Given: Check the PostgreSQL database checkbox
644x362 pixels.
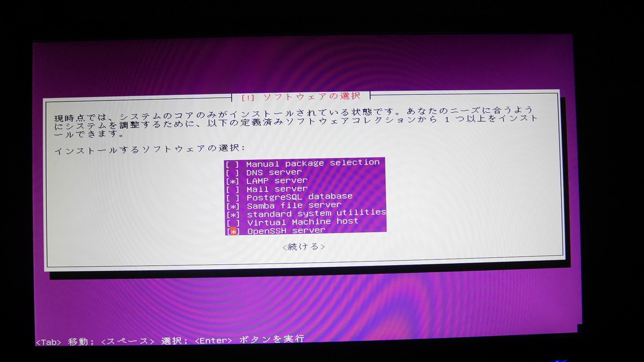Looking at the screenshot, I should click(x=232, y=198).
